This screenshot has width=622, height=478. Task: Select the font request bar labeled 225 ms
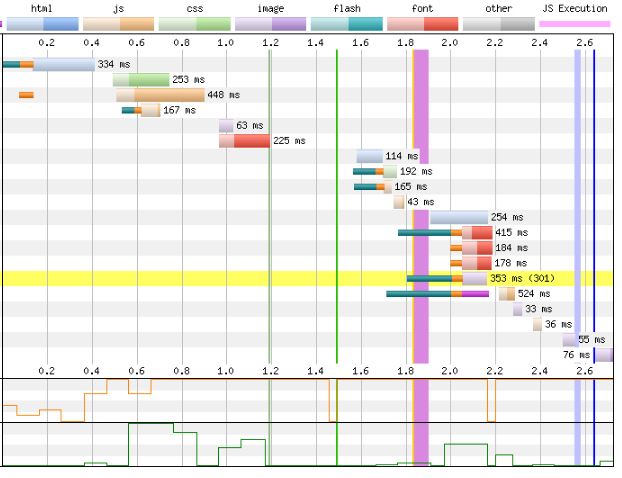click(245, 141)
